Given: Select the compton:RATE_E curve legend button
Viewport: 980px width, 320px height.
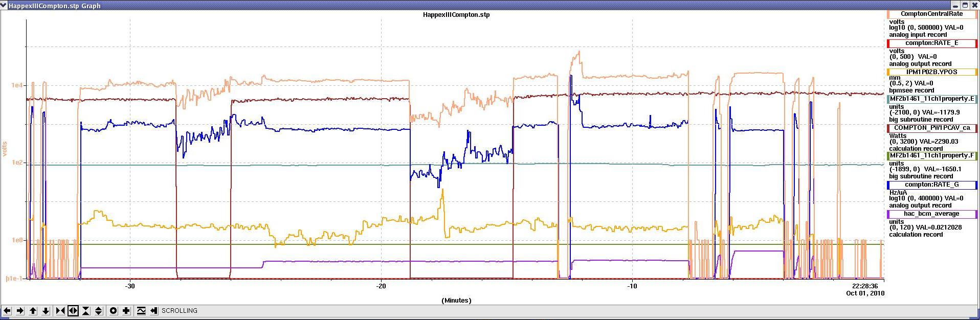Looking at the screenshot, I should [x=931, y=43].
